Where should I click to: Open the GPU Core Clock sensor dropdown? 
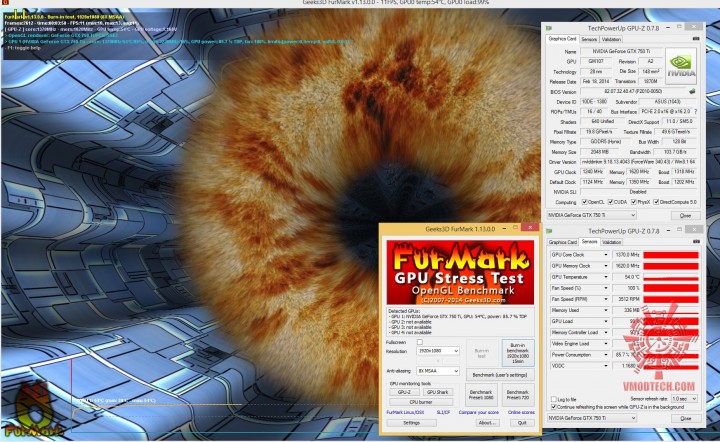[606, 255]
